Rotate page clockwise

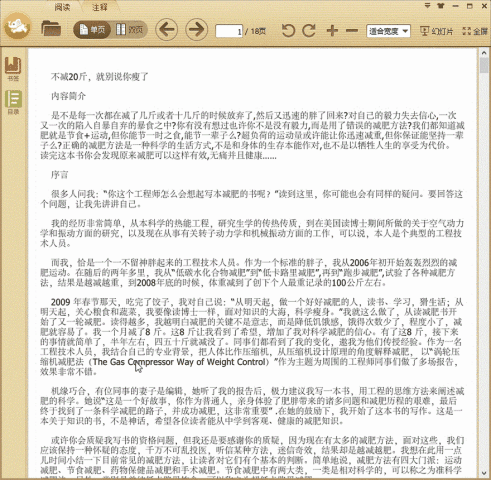pos(309,31)
